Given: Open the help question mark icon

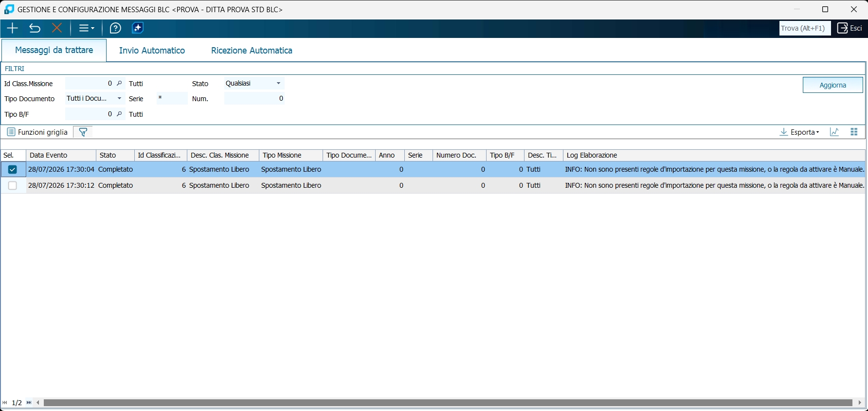Looking at the screenshot, I should pos(115,28).
